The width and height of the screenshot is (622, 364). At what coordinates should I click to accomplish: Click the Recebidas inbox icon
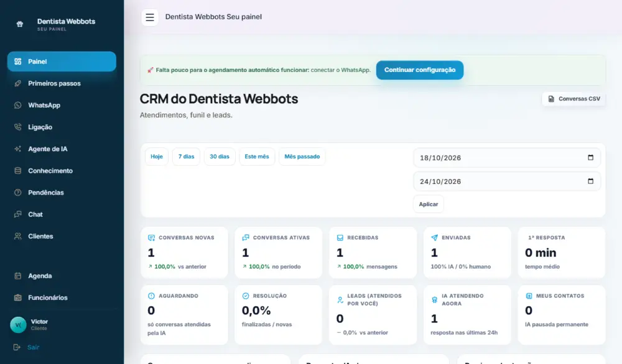(340, 238)
